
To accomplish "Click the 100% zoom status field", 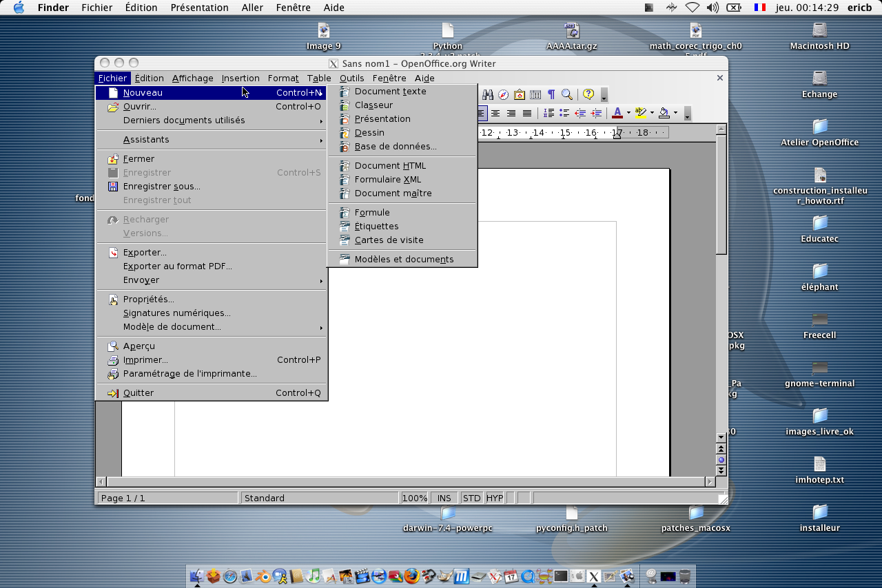I will 415,498.
